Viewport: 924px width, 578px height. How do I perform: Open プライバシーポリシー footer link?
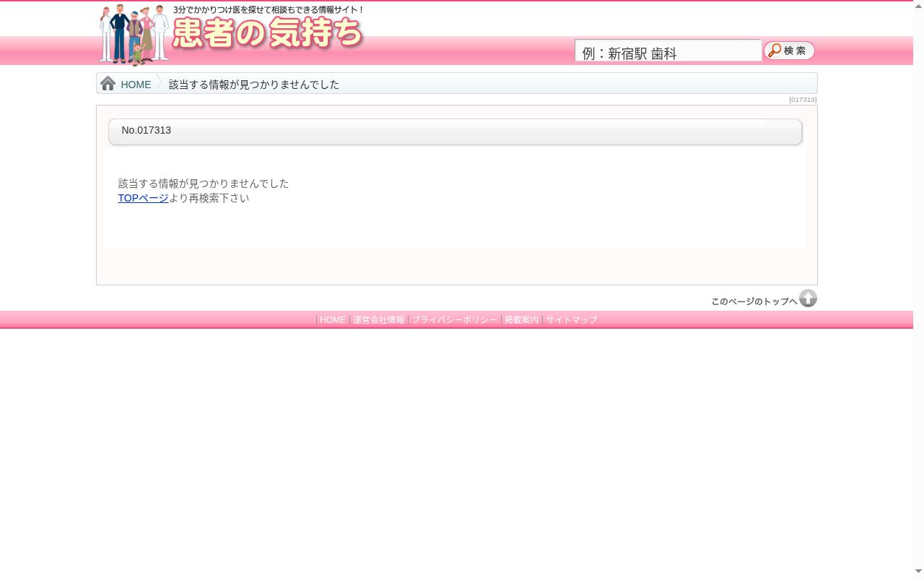point(454,320)
